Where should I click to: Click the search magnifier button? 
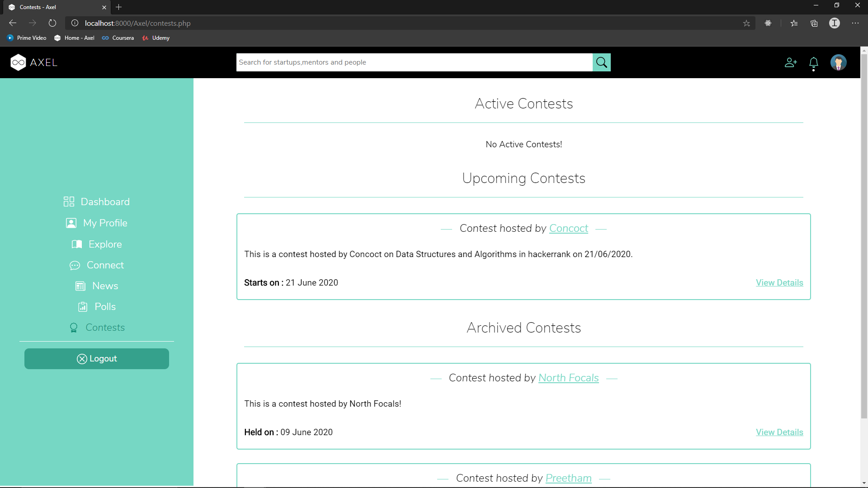pos(601,62)
